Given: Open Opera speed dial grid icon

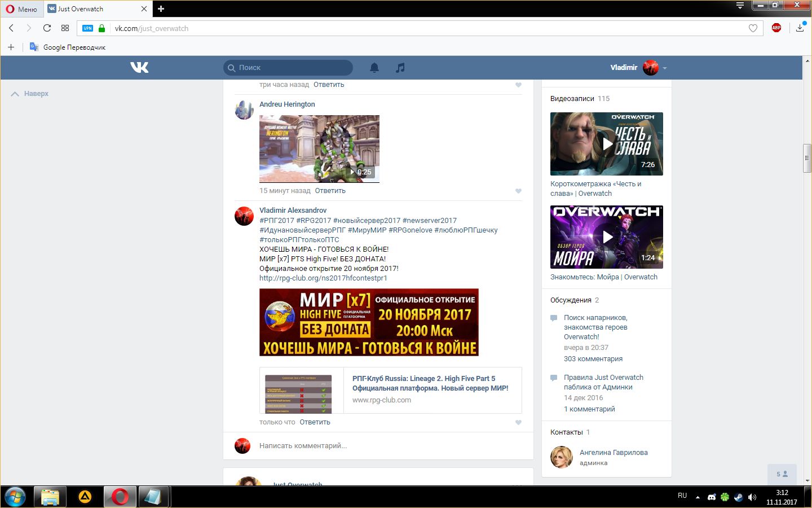Looking at the screenshot, I should pyautogui.click(x=65, y=28).
